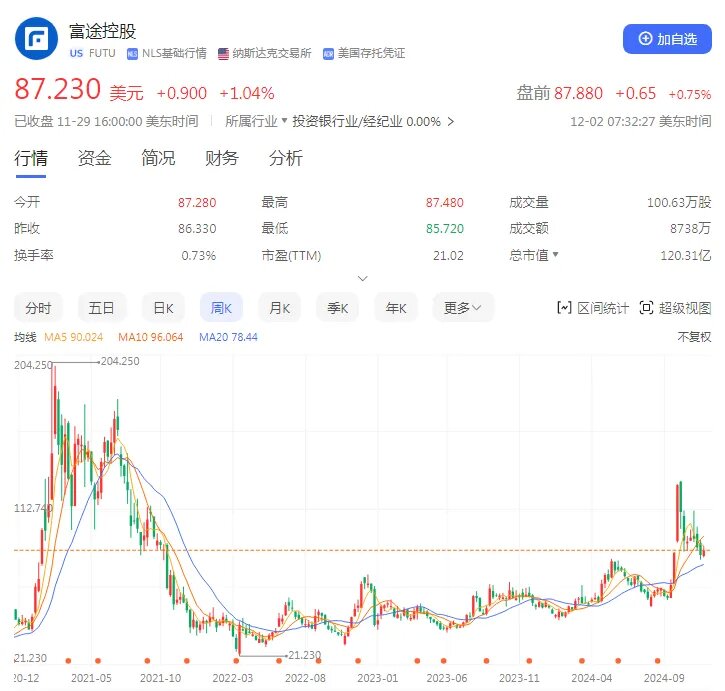Click the 超级视图 super view icon
Screen dimensions: 725x691
point(646,308)
